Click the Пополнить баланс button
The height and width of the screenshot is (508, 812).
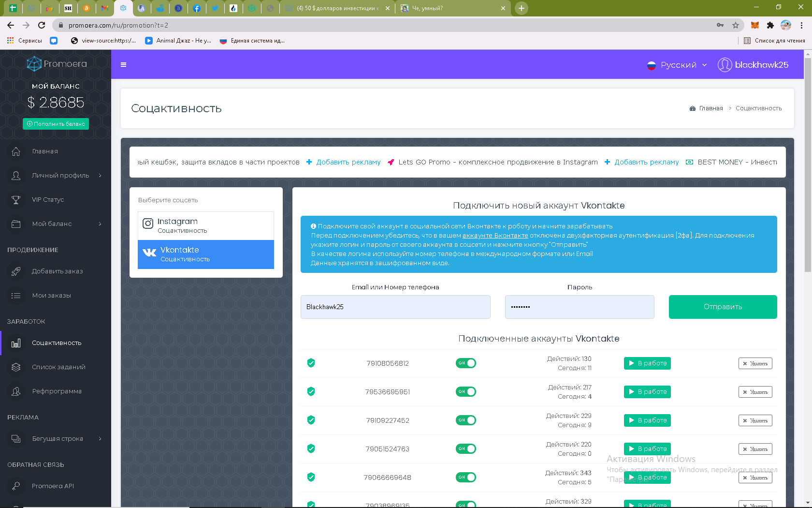pos(56,124)
